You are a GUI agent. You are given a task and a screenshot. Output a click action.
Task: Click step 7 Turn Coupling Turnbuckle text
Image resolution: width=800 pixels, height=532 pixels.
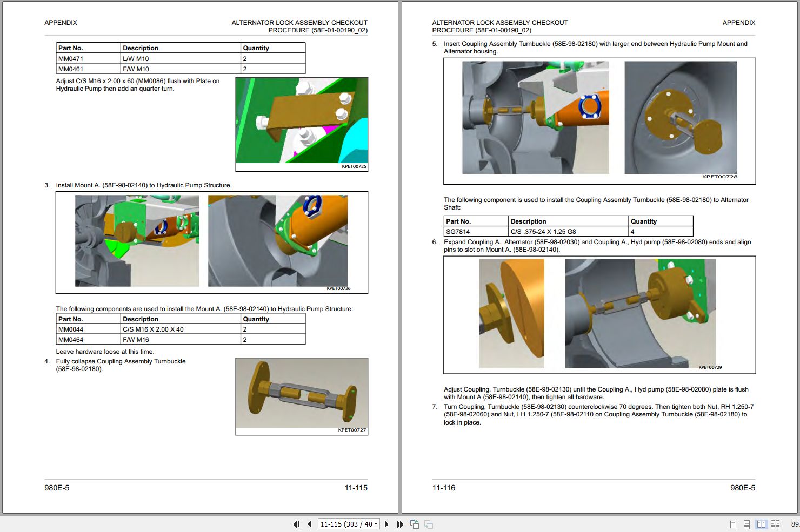coord(599,414)
